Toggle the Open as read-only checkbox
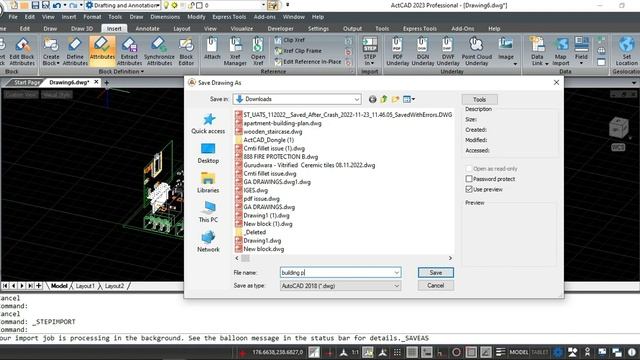 (x=469, y=169)
